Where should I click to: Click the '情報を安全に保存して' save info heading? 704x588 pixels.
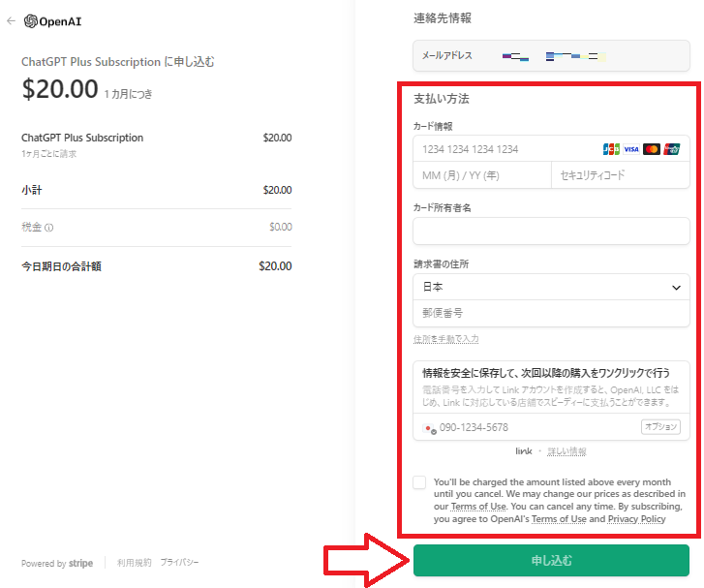[x=546, y=373]
